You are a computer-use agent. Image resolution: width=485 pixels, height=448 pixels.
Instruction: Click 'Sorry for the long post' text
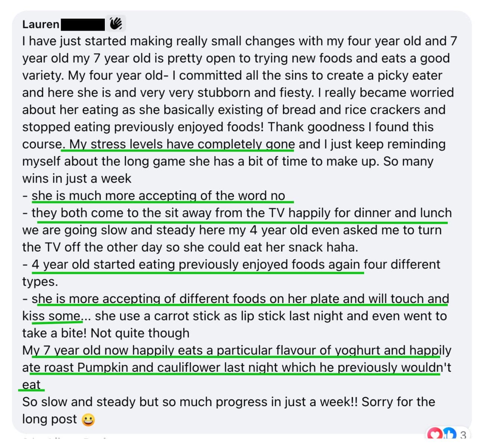click(229, 410)
